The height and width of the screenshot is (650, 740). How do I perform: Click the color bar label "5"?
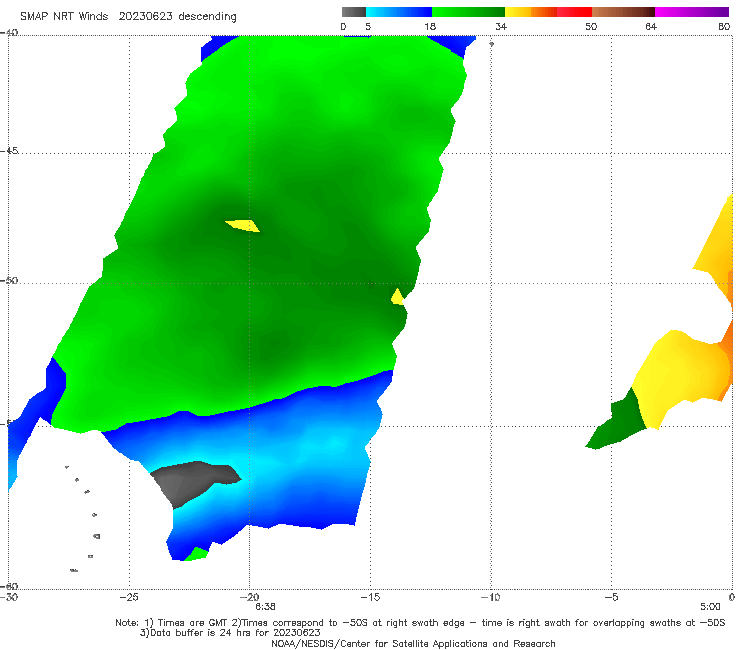[x=368, y=26]
